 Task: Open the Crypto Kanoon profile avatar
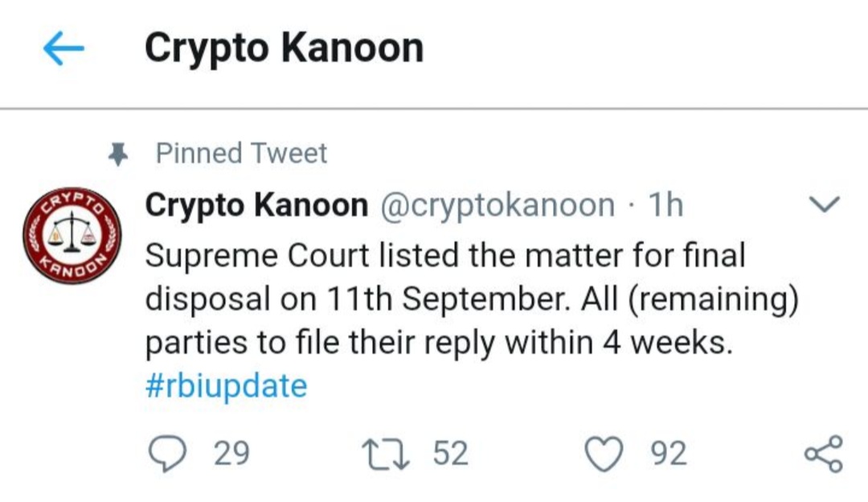click(72, 237)
